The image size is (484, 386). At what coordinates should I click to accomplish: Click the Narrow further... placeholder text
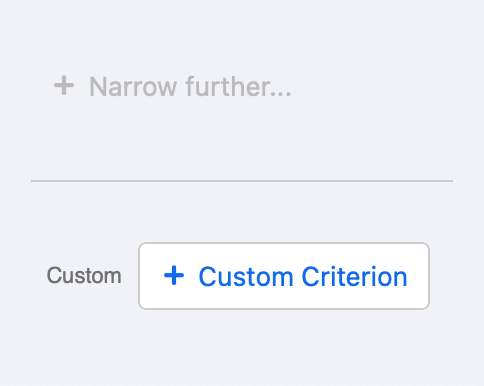pyautogui.click(x=190, y=87)
